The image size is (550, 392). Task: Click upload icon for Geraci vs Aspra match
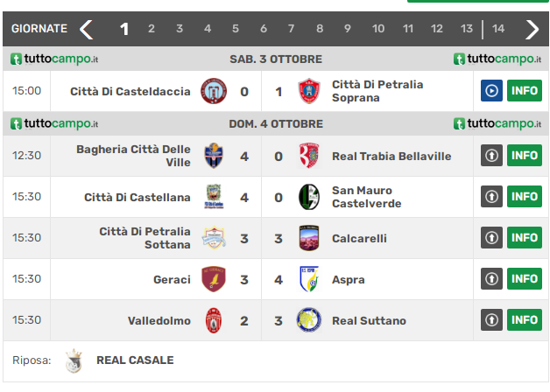(491, 279)
